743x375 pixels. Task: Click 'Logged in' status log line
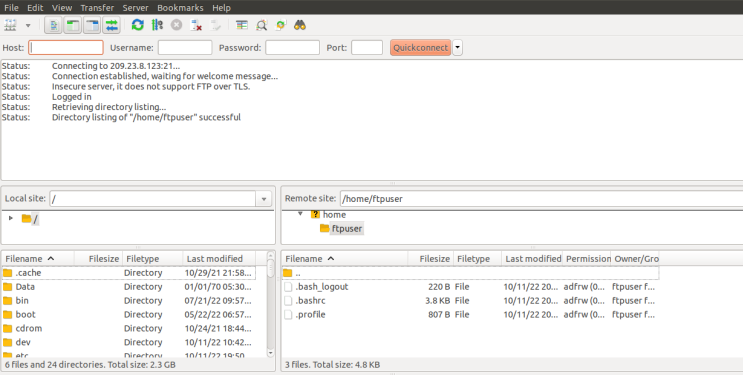point(72,97)
